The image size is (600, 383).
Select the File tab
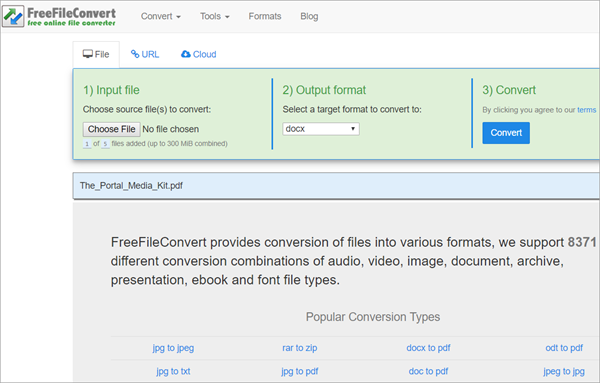tap(96, 54)
